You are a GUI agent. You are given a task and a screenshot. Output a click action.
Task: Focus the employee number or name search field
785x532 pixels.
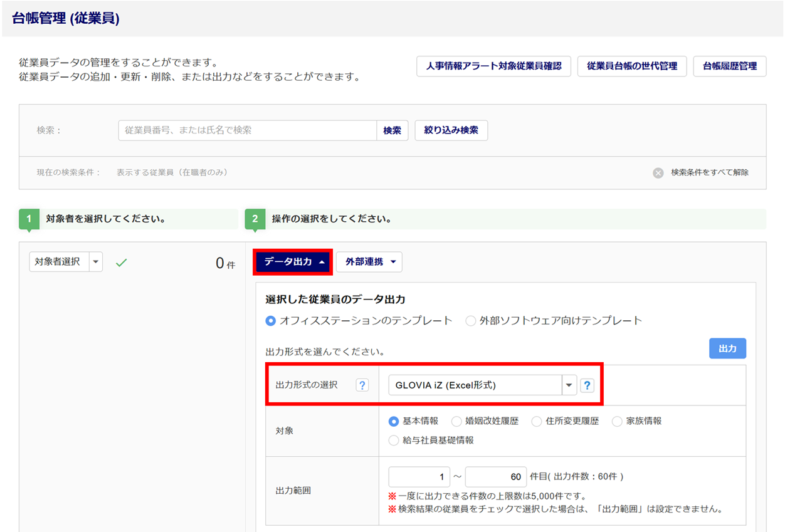pyautogui.click(x=248, y=130)
